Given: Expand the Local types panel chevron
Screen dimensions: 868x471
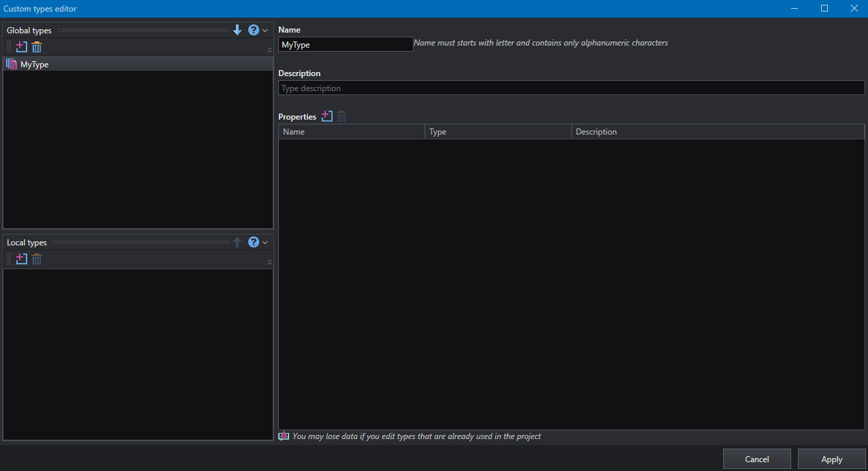Looking at the screenshot, I should point(265,243).
